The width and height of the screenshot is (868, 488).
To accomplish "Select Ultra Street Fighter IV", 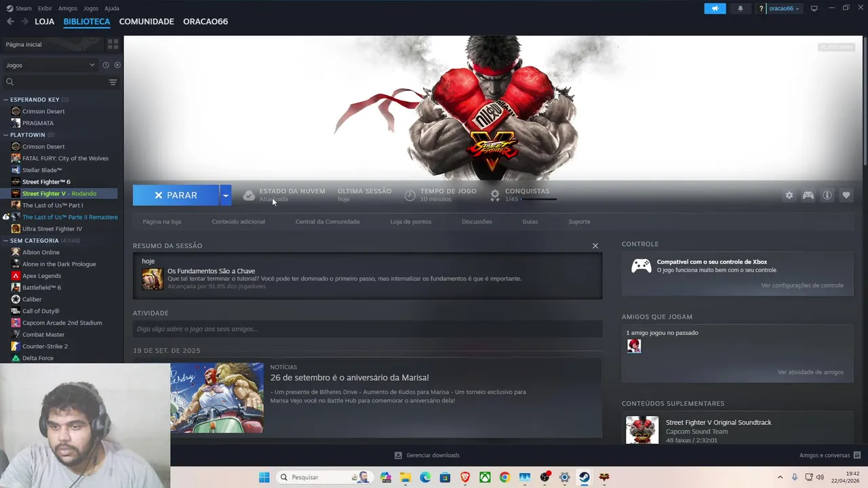I will (52, 229).
